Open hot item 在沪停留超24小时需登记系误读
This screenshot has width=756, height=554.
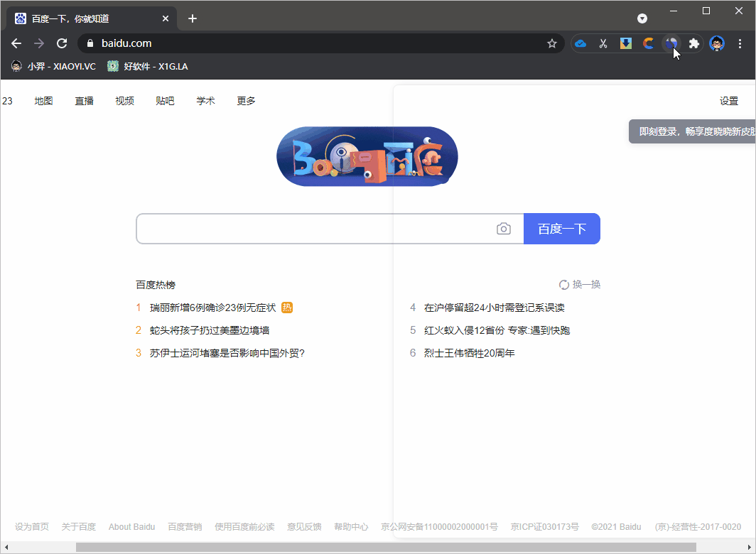tap(495, 308)
